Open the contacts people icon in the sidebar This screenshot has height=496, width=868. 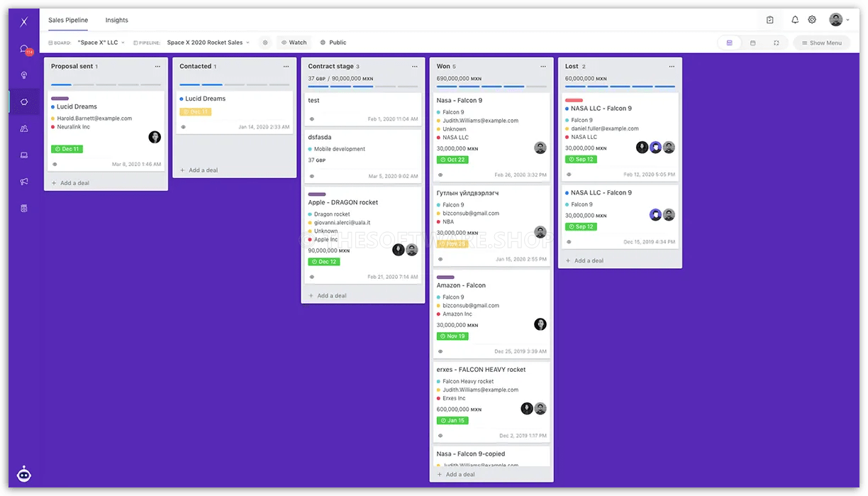[24, 128]
